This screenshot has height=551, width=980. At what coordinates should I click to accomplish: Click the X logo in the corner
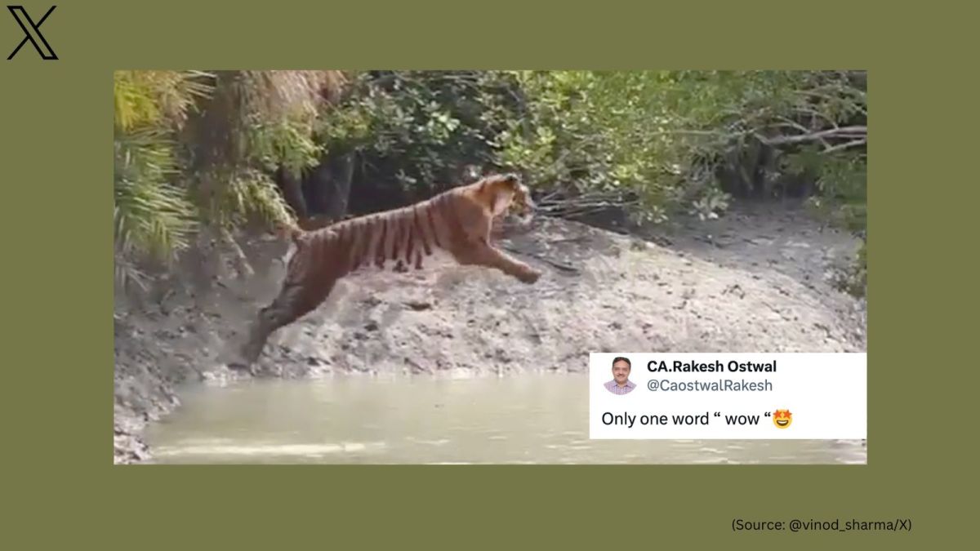click(33, 33)
